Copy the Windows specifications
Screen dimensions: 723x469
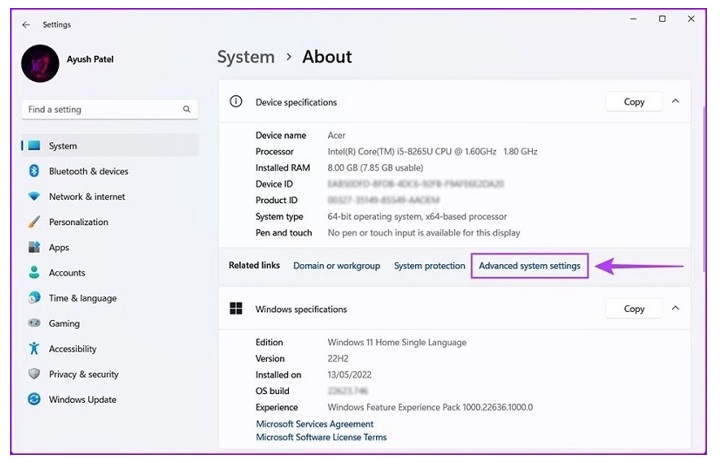pos(634,309)
